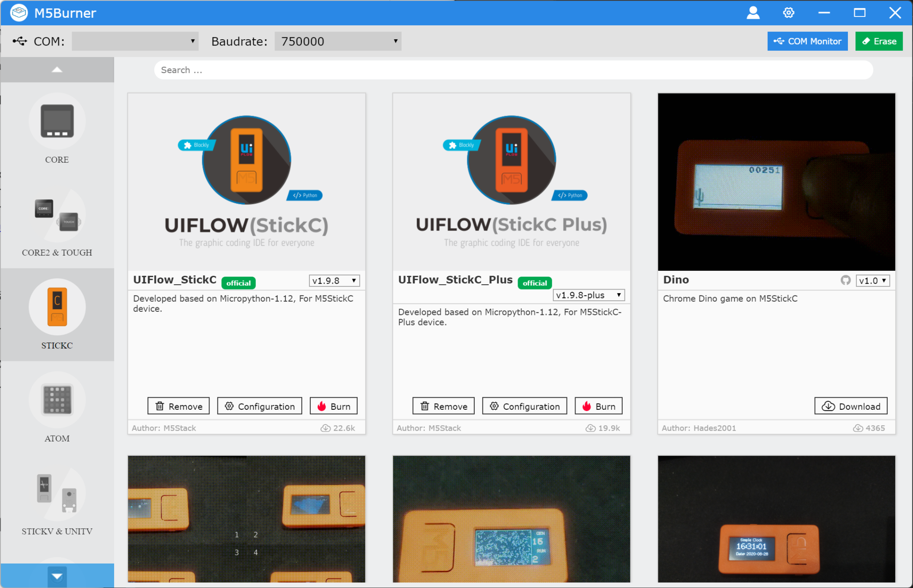The height and width of the screenshot is (588, 913).
Task: Open the Dino GitHub repository icon
Action: click(845, 280)
